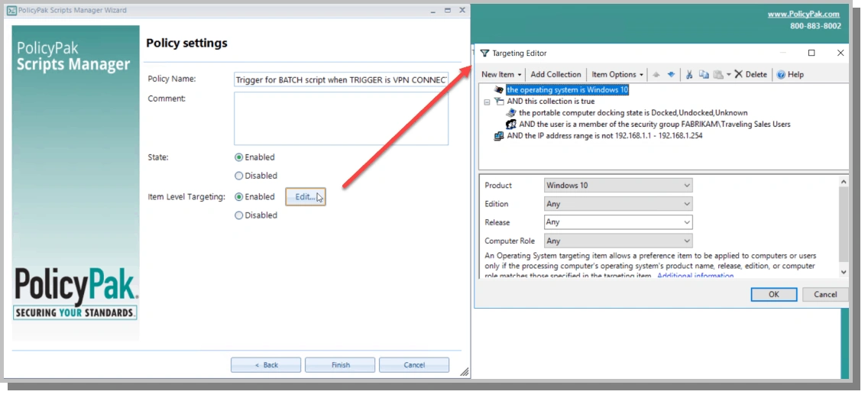Set Item Level Targeting to Disabled

coord(256,215)
